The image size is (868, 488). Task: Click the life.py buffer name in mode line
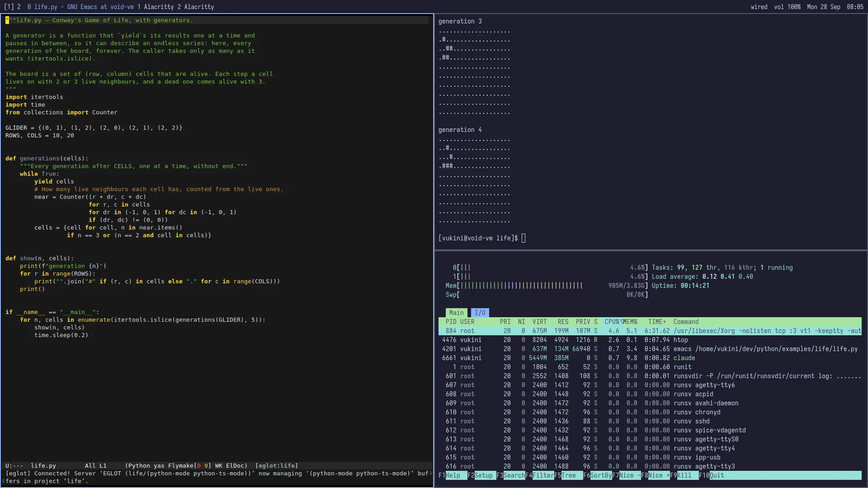click(43, 465)
